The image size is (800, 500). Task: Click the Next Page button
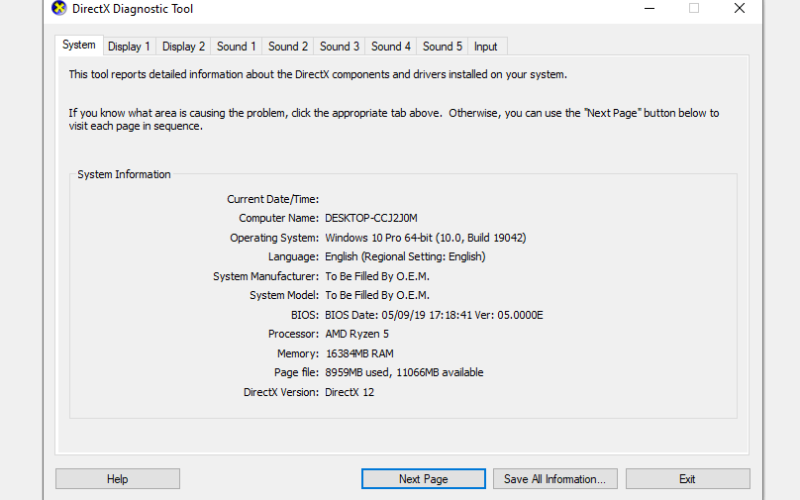(x=423, y=479)
